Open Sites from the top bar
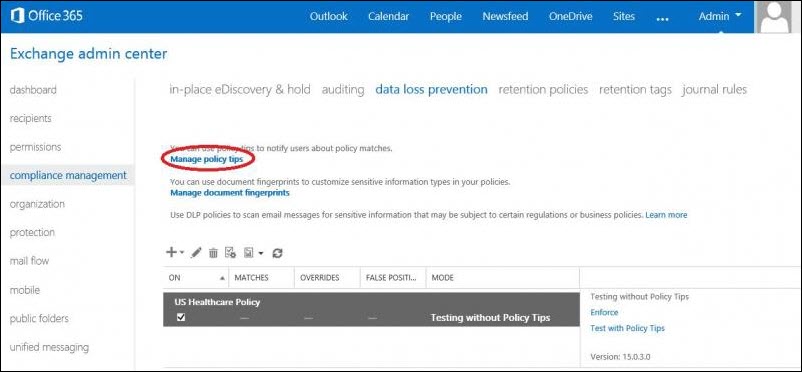The image size is (802, 372). (x=624, y=16)
